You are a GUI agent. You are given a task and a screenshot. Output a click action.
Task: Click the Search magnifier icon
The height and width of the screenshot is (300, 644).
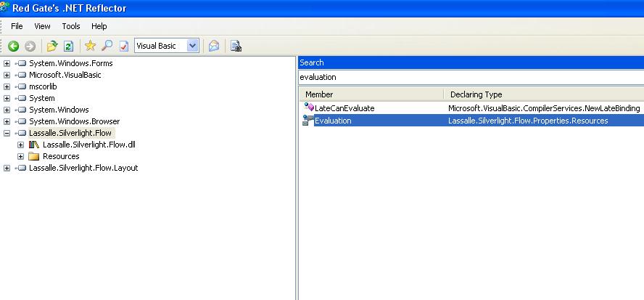pos(107,46)
